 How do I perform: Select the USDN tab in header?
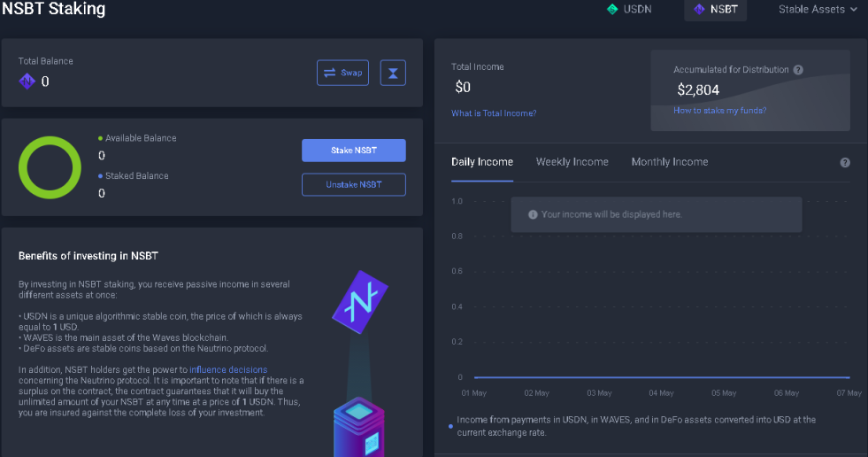630,10
